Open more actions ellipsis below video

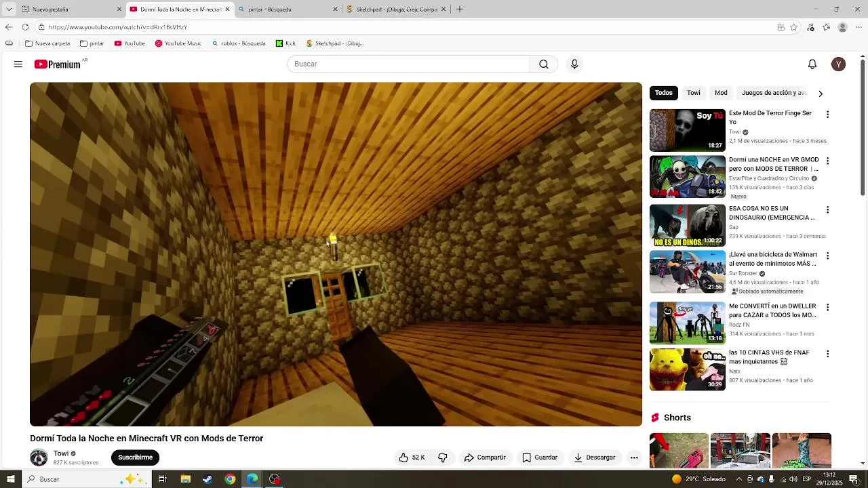point(634,457)
